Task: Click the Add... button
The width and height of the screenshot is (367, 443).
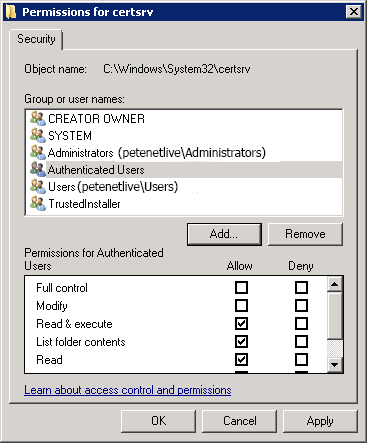Action: tap(224, 234)
